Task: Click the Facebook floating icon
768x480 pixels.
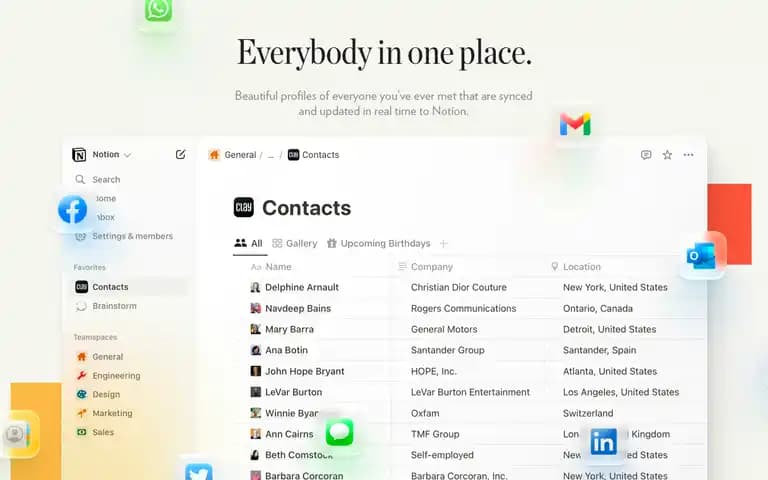Action: [x=72, y=210]
